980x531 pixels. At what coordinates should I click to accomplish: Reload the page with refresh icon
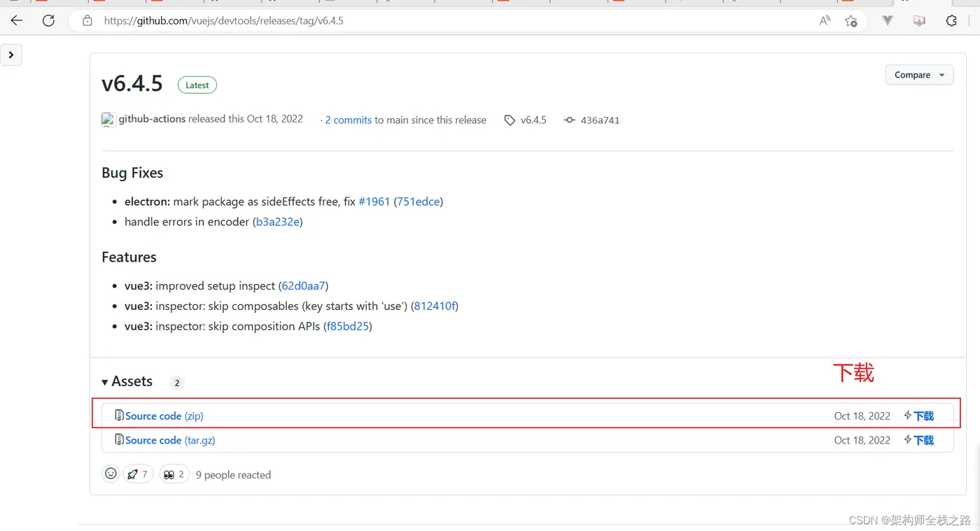click(x=48, y=21)
